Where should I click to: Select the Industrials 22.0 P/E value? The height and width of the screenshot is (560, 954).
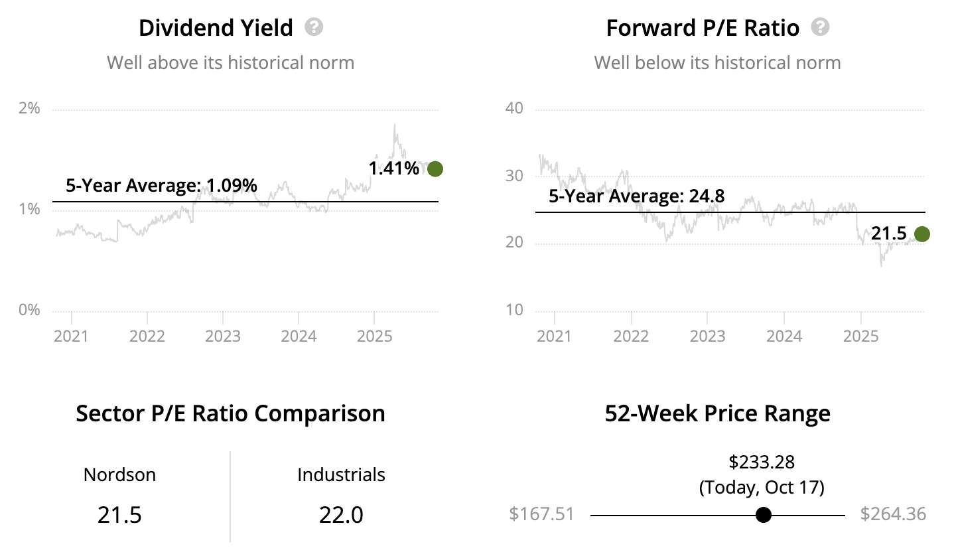click(341, 515)
